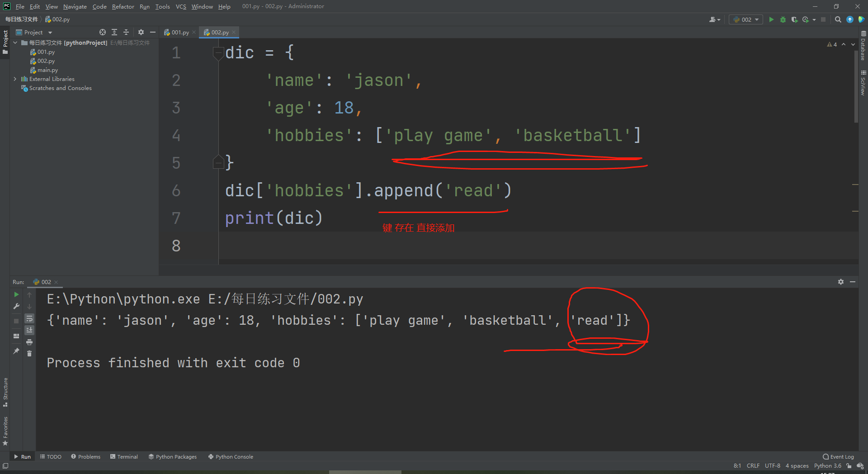Toggle scroll to end in Run console

coord(29,330)
